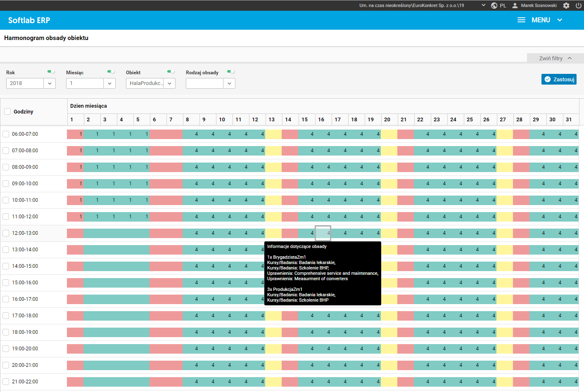Check the 18:00-19:00 row checkbox
This screenshot has height=392, width=584.
[6, 332]
